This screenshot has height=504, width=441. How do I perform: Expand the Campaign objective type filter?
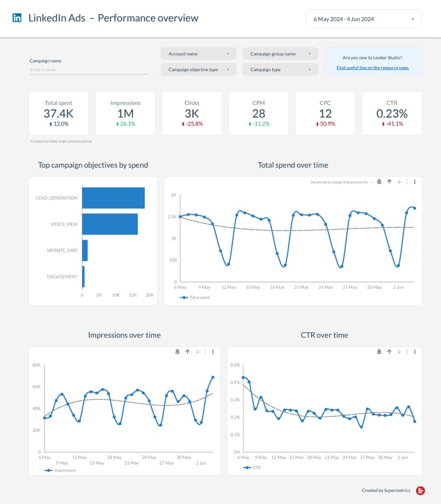click(198, 69)
